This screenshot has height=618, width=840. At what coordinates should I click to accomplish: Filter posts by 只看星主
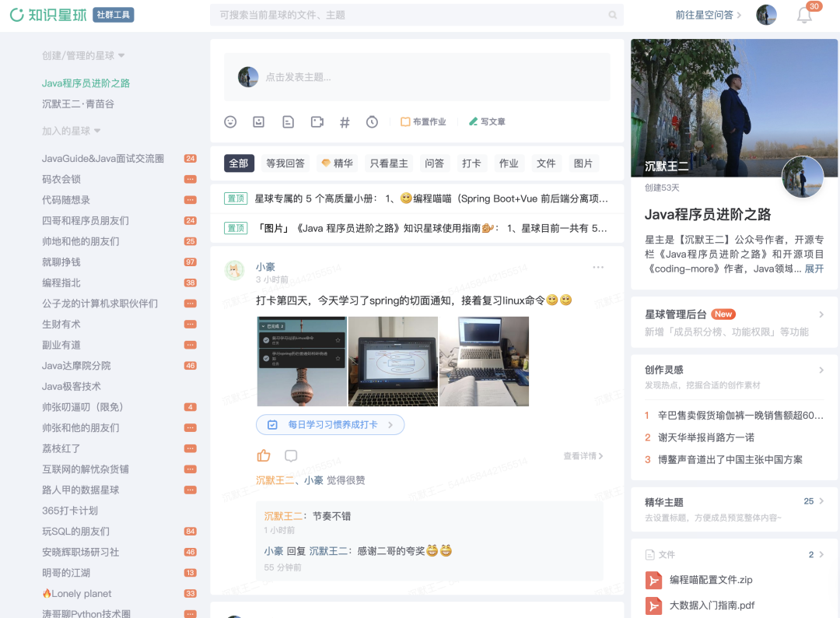[x=389, y=163]
